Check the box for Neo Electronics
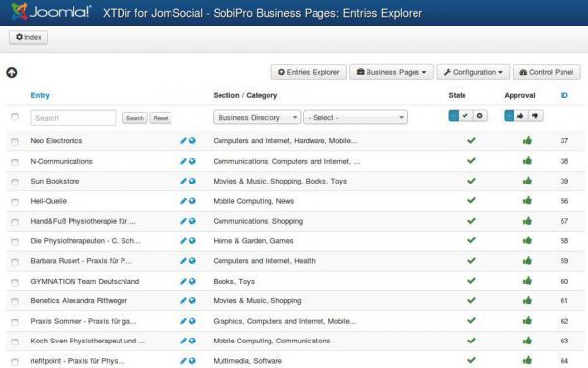This screenshot has width=588, height=368. 15,142
